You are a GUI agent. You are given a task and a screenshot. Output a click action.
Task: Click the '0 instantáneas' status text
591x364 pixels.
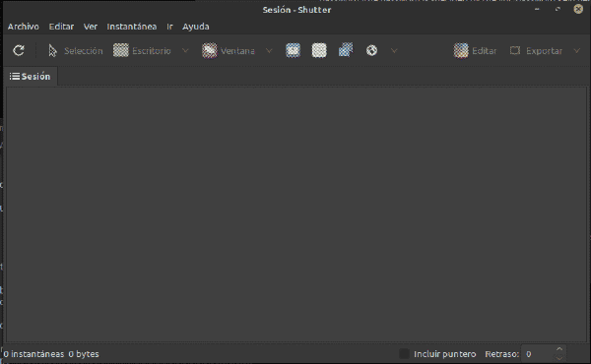click(x=33, y=354)
